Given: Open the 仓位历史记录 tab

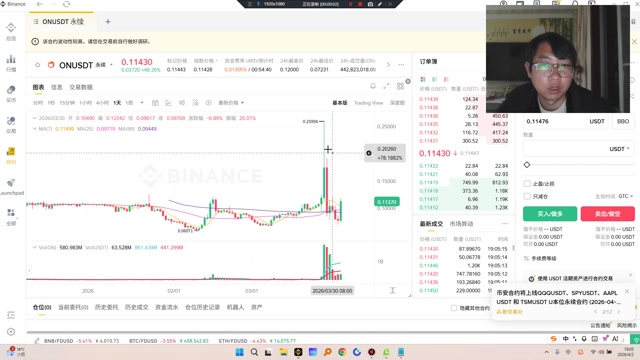Looking at the screenshot, I should pyautogui.click(x=202, y=307).
